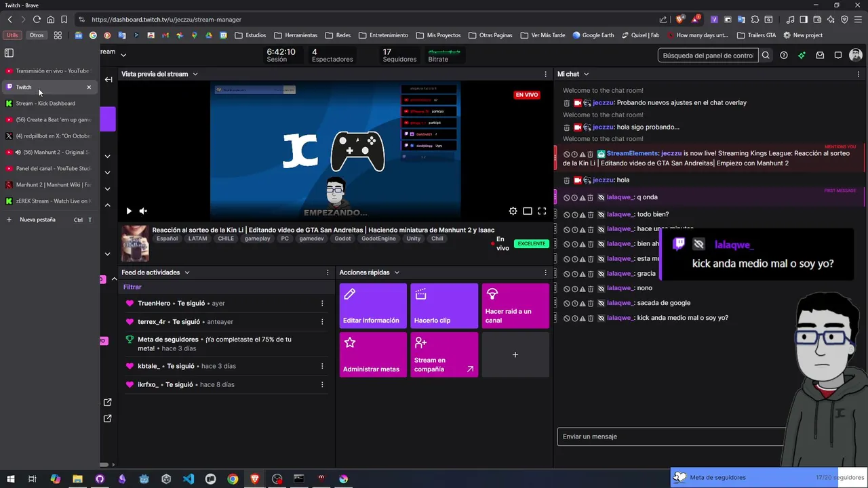Screen dimensions: 868x488
Task: Switch to Stream - Kick Dashboard tab
Action: click(x=49, y=103)
